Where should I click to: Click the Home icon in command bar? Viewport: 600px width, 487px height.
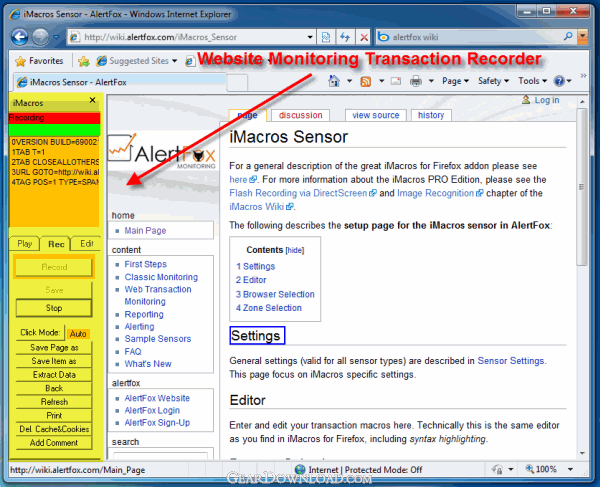(x=334, y=81)
